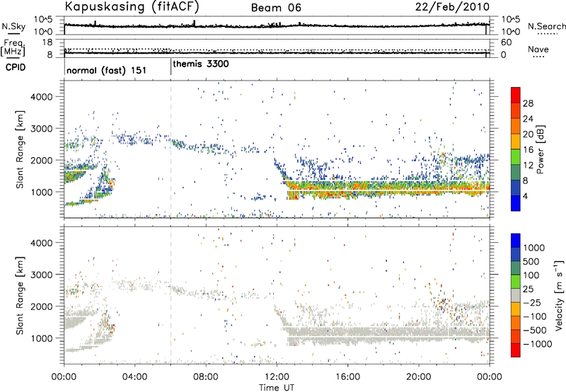
Task: Click the 'Slant Range [km]' label of the velocity panel
Action: pos(20,295)
